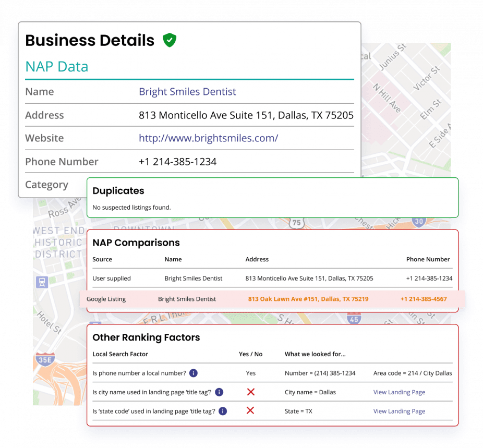The height and width of the screenshot is (448, 483).
Task: Click 'Area code = 214 / City Dallas'
Action: click(x=413, y=373)
